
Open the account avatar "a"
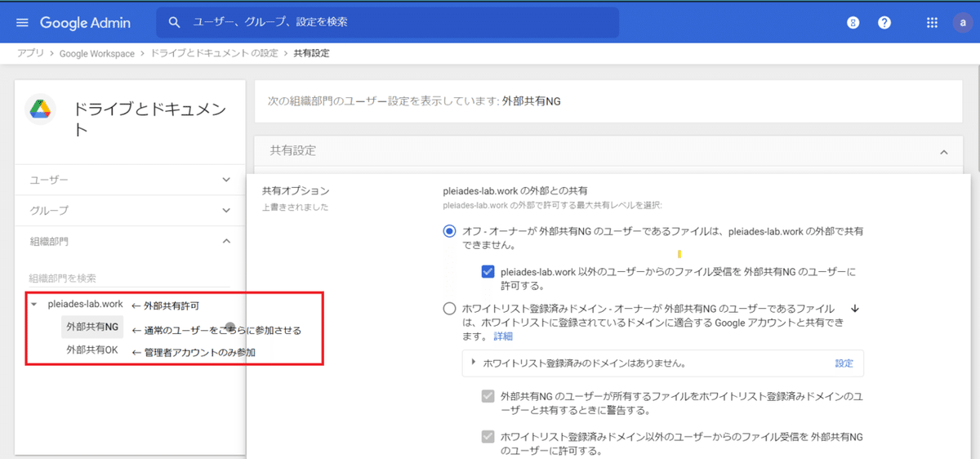[x=963, y=23]
